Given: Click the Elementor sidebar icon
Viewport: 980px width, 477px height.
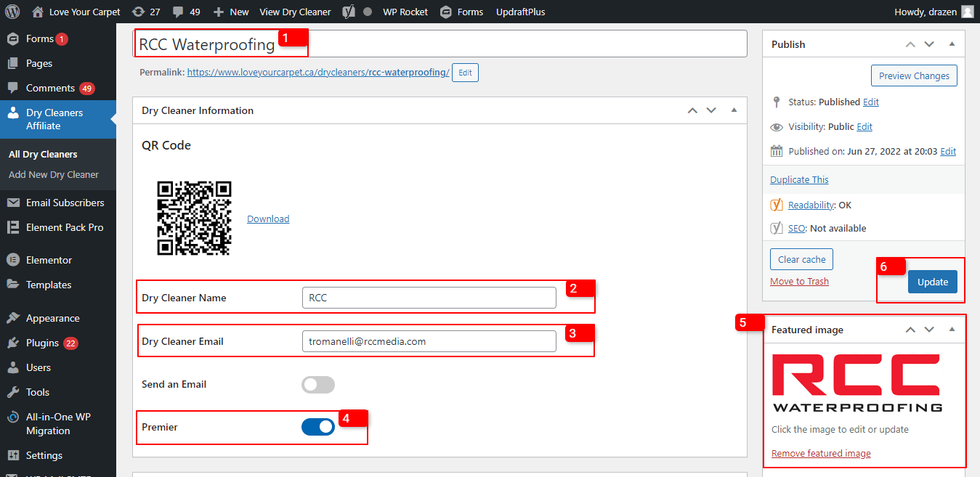Looking at the screenshot, I should click(x=13, y=260).
